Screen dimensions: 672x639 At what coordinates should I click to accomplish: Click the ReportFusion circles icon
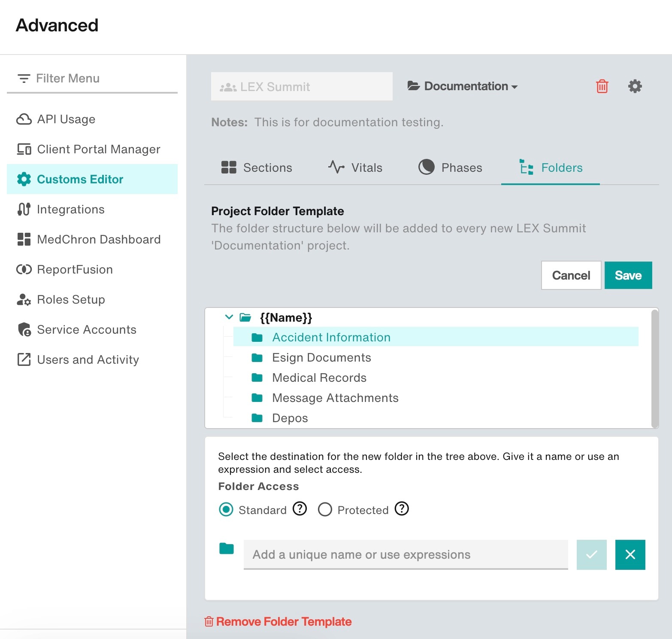pyautogui.click(x=24, y=269)
